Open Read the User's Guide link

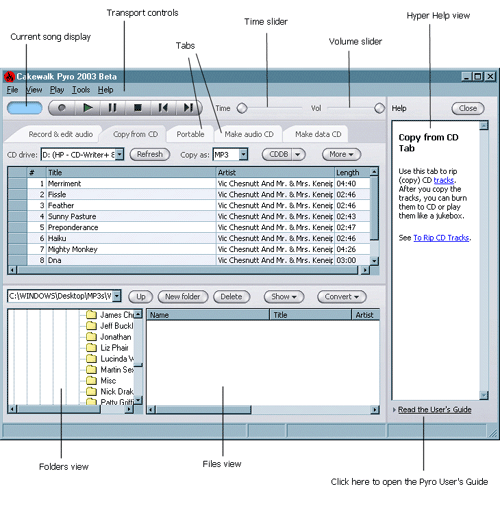tap(435, 410)
